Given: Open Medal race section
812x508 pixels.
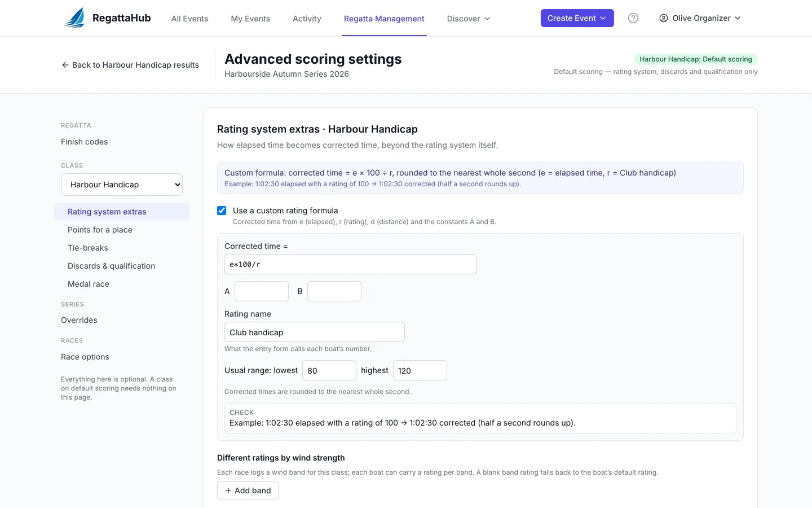Looking at the screenshot, I should click(x=122, y=284).
